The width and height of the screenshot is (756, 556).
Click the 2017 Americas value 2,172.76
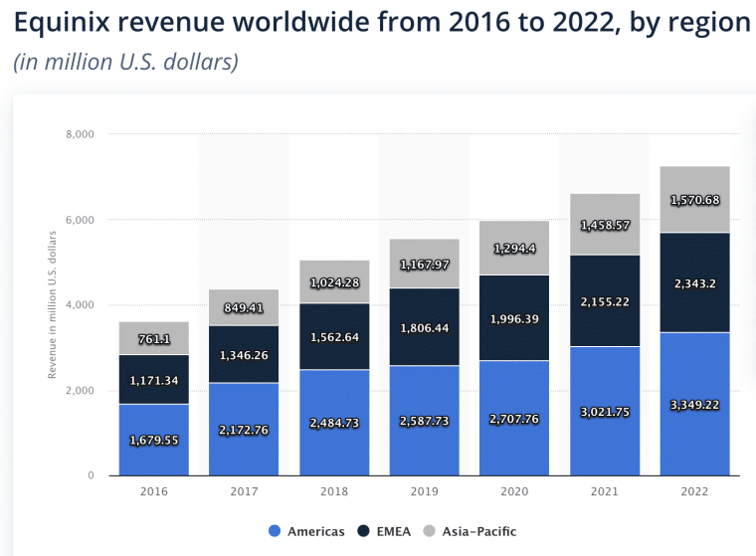[x=244, y=430]
